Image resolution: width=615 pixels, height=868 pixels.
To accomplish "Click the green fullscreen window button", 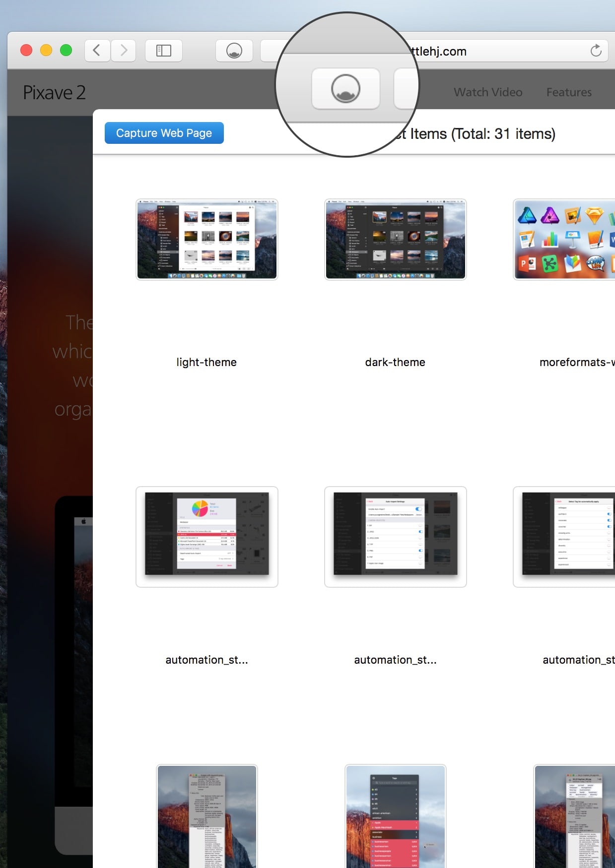I will [66, 50].
